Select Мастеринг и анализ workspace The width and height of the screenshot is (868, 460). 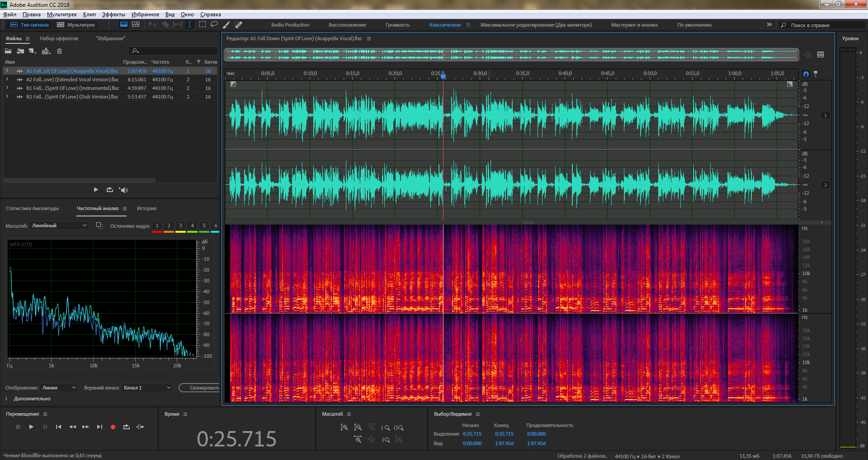pyautogui.click(x=634, y=25)
